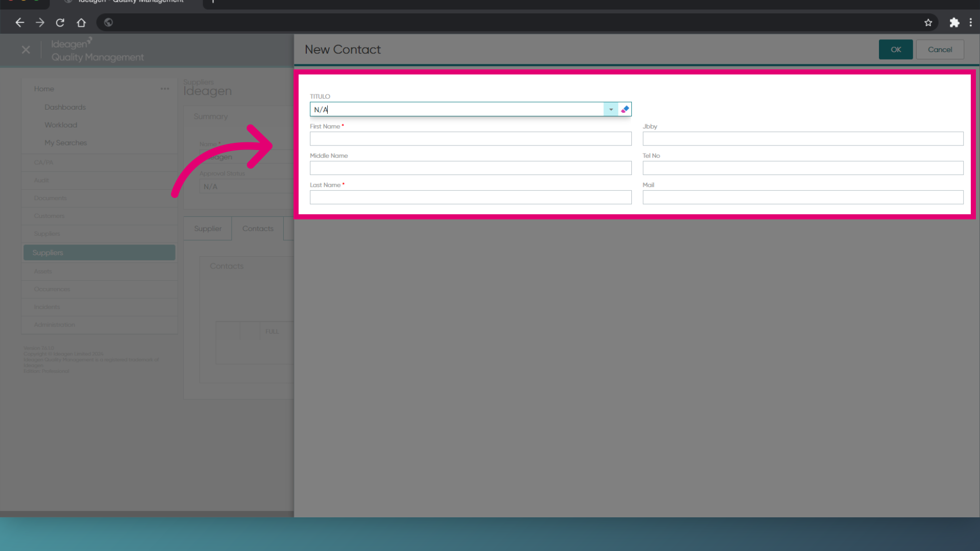Click the browser back arrow
This screenshot has width=980, height=551.
pos(19,22)
